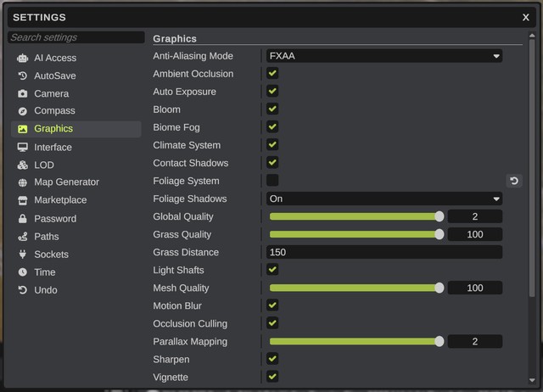Click the Undo arrow icon in sidebar

click(23, 290)
